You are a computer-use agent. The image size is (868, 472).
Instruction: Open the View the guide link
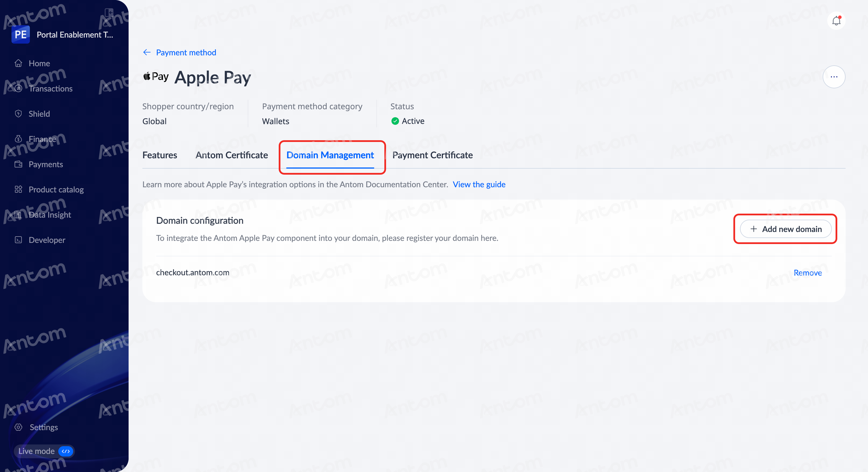click(x=479, y=184)
